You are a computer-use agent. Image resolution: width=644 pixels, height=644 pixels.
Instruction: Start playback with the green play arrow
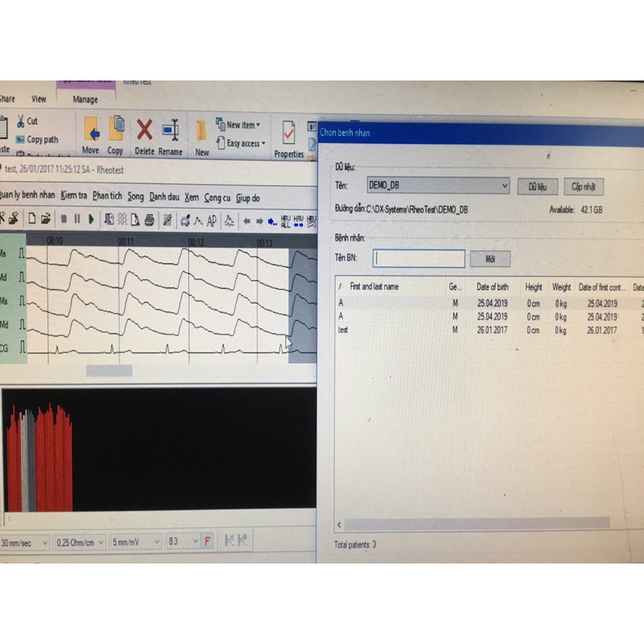point(91,219)
